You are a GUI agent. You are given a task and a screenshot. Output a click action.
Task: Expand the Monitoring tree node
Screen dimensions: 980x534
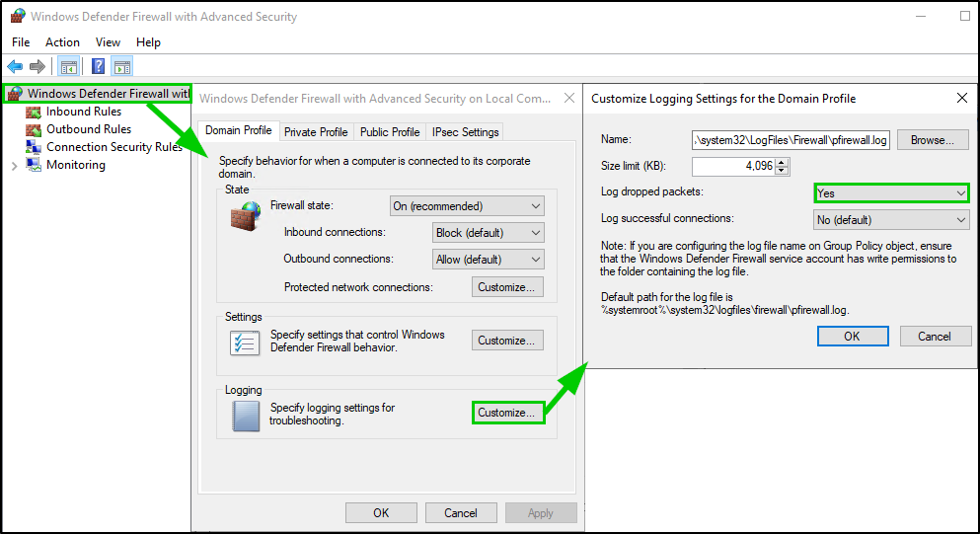[x=15, y=166]
